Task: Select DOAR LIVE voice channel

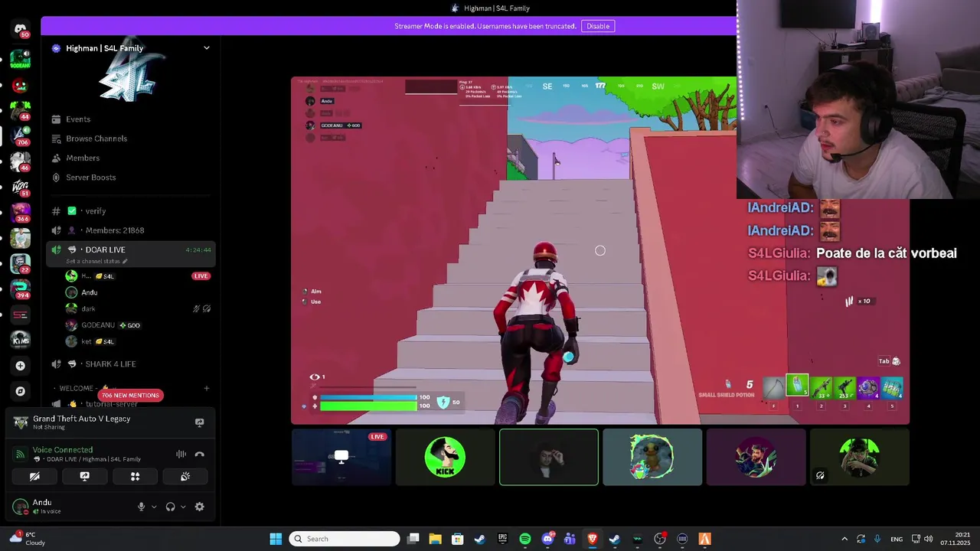Action: pos(130,250)
